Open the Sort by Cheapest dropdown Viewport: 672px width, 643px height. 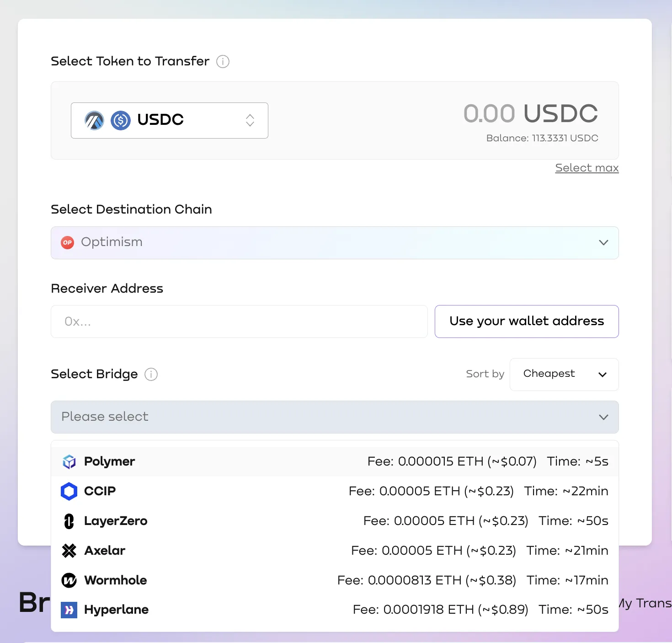pyautogui.click(x=564, y=375)
